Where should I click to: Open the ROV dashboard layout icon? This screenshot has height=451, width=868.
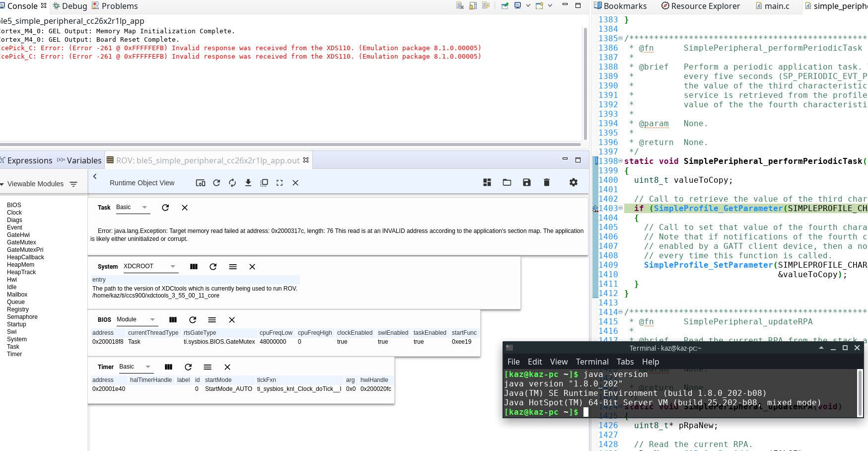[487, 182]
